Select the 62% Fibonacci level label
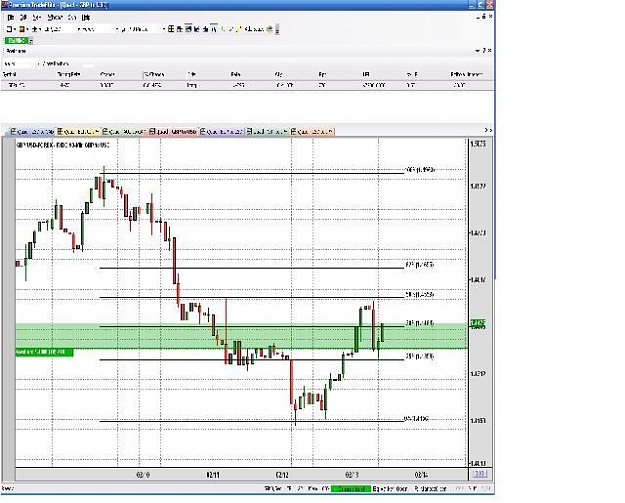625x503 pixels. tap(420, 265)
